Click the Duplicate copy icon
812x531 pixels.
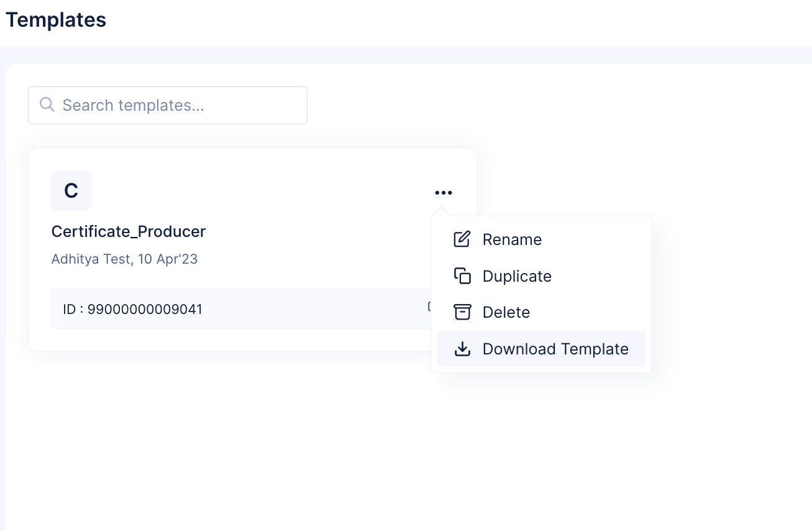click(462, 276)
